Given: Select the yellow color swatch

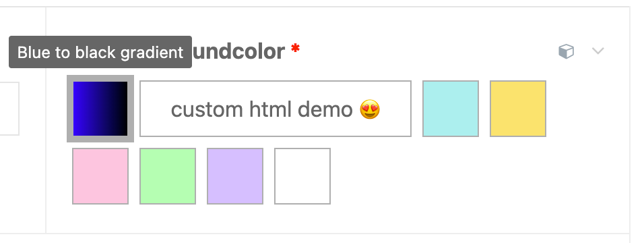Looking at the screenshot, I should click(518, 109).
